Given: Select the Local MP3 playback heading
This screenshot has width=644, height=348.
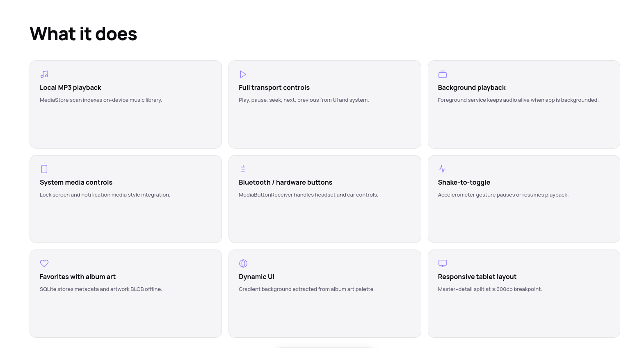Looking at the screenshot, I should tap(71, 87).
